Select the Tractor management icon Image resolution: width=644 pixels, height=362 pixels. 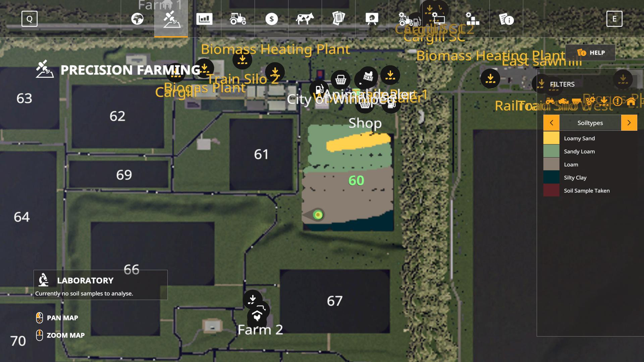pyautogui.click(x=238, y=18)
